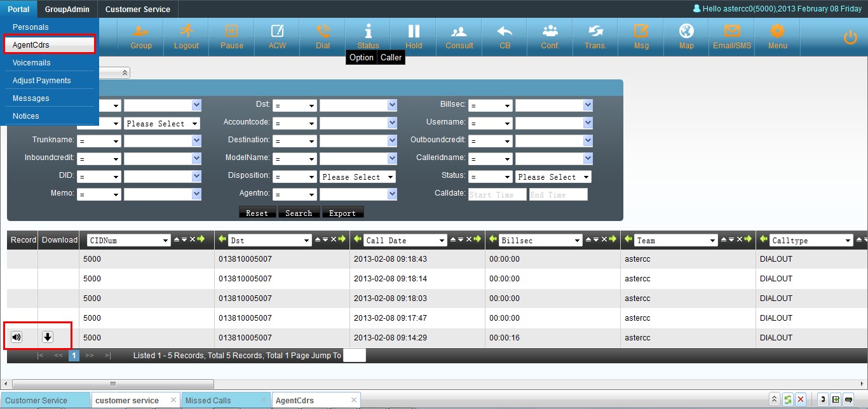Click the orange power icon

(850, 38)
